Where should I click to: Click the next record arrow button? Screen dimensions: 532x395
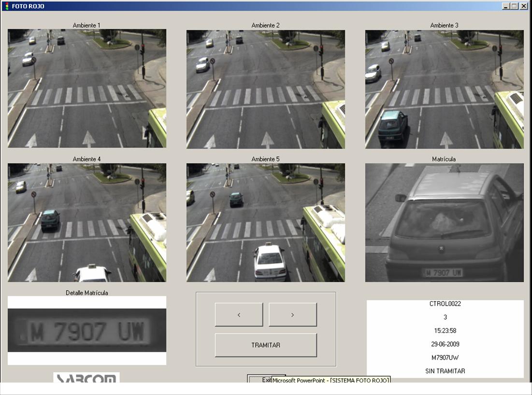pyautogui.click(x=293, y=315)
